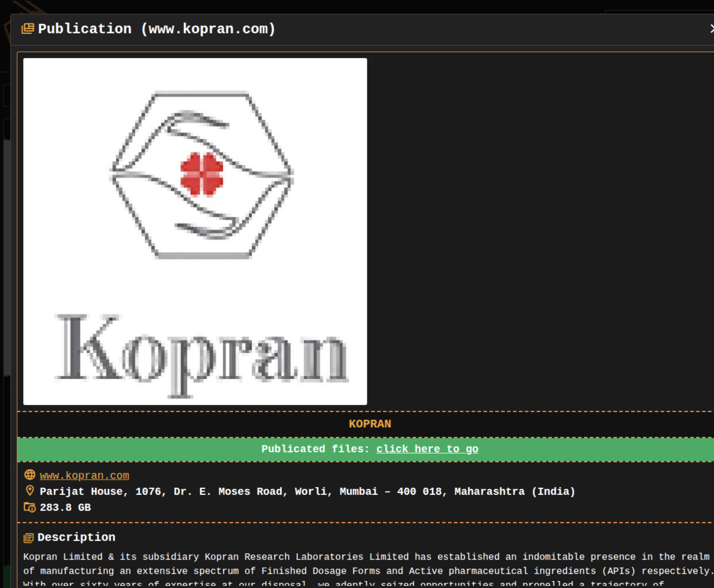Select the 283.8 GB size value
The image size is (714, 588).
(x=65, y=508)
